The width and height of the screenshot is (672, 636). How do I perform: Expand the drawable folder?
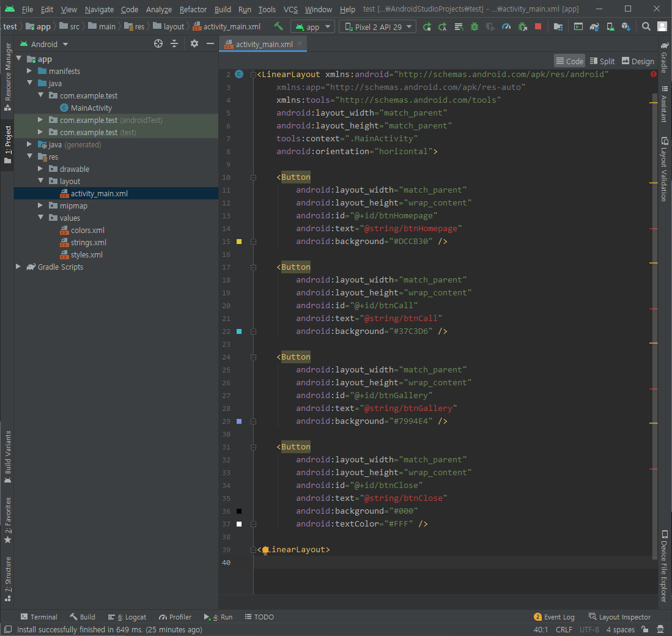pyautogui.click(x=40, y=168)
